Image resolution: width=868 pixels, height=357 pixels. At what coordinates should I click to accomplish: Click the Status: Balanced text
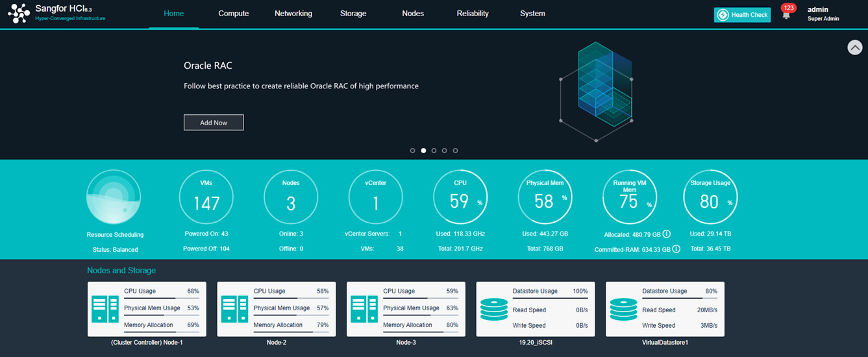115,249
